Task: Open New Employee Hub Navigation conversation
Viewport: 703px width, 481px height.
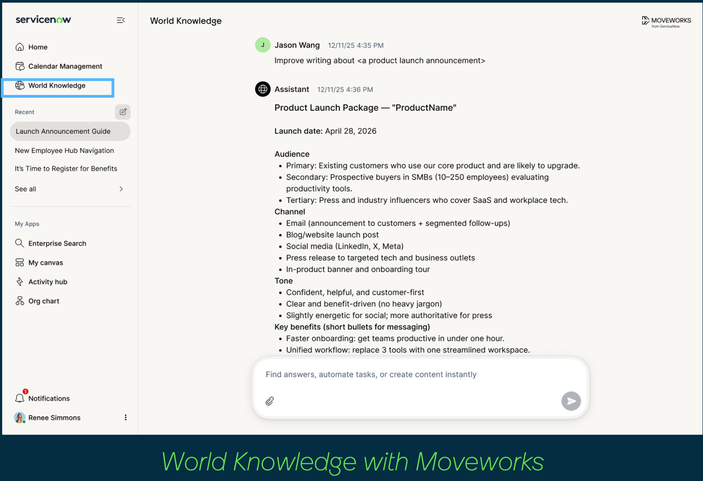Action: click(x=64, y=151)
